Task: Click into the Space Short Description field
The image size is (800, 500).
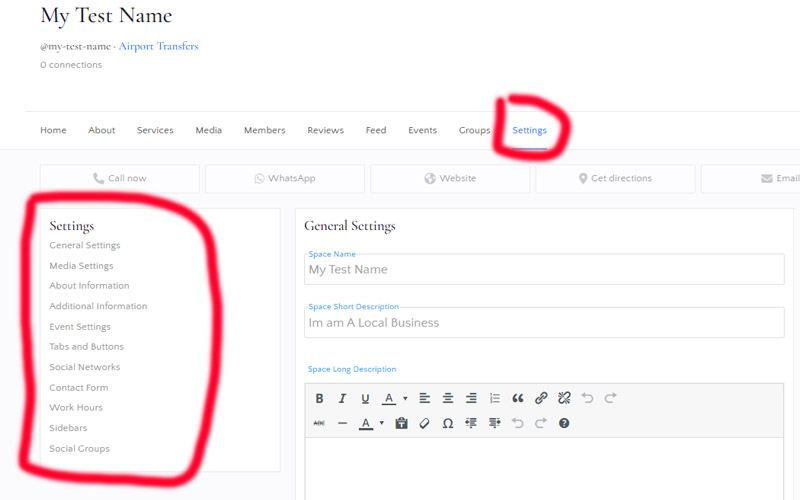Action: 544,323
